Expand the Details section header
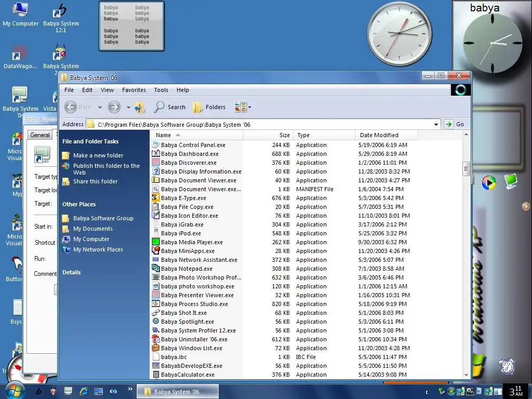The image size is (532, 399). [x=71, y=272]
